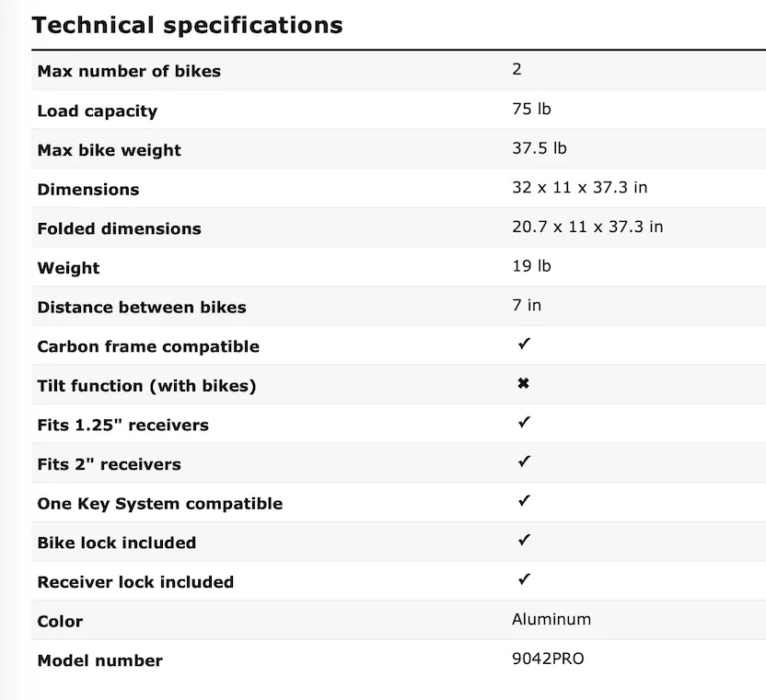The width and height of the screenshot is (766, 700).
Task: Click the Load capacity value 75 lb
Action: 531,109
